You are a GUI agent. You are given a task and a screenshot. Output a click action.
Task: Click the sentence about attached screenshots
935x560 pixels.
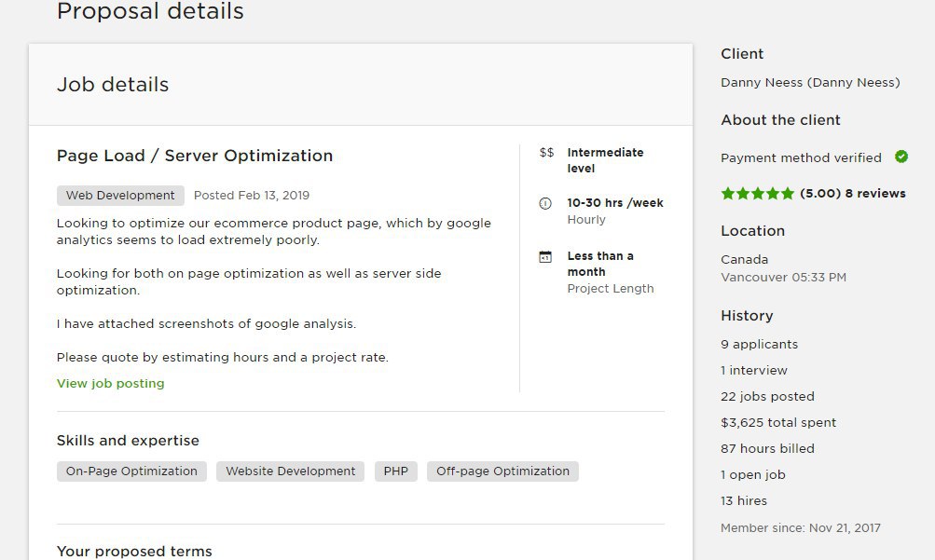[x=206, y=324]
